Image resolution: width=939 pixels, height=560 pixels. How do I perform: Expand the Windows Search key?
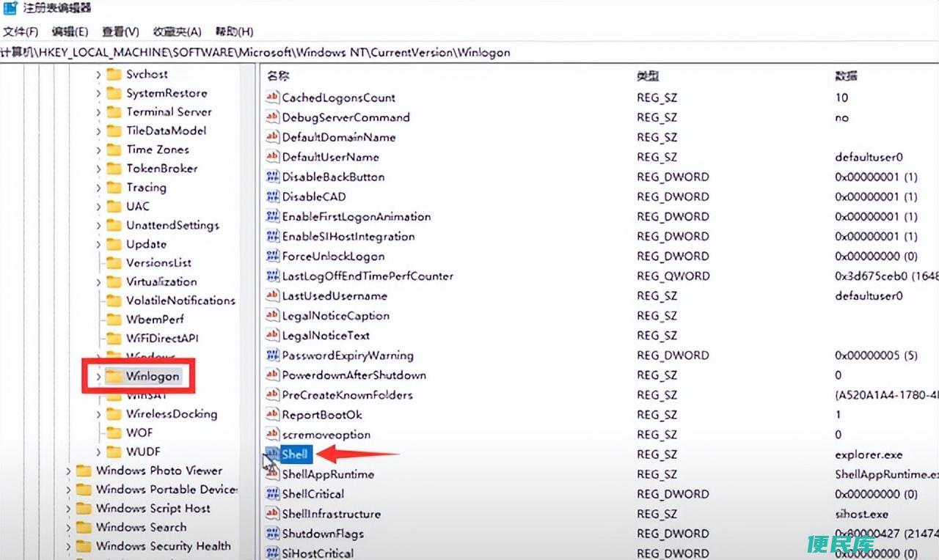click(x=69, y=527)
